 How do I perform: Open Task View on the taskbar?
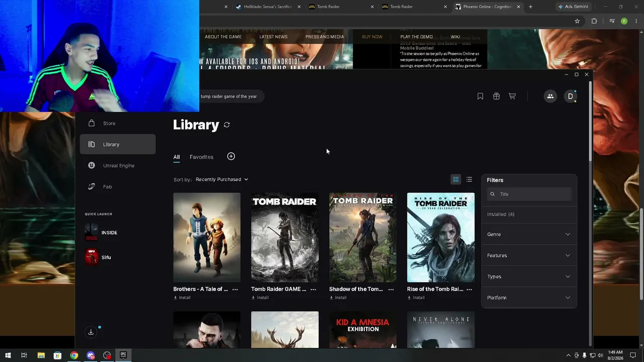coord(24,355)
